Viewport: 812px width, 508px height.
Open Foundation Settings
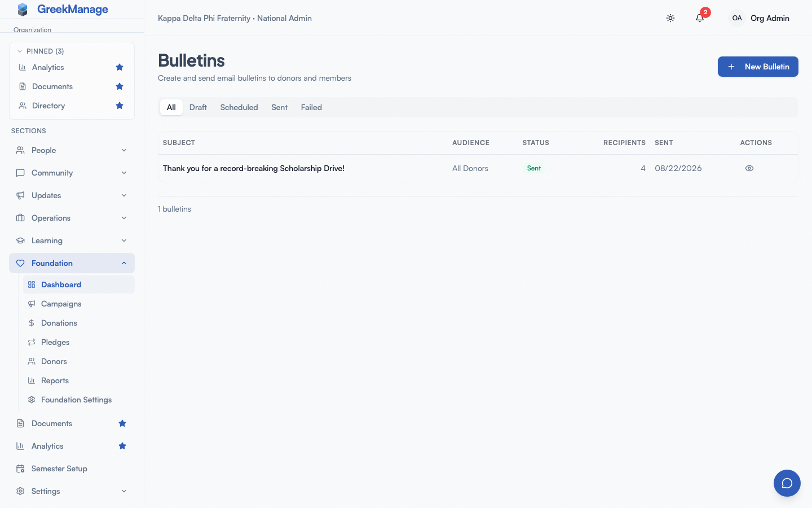click(x=79, y=400)
